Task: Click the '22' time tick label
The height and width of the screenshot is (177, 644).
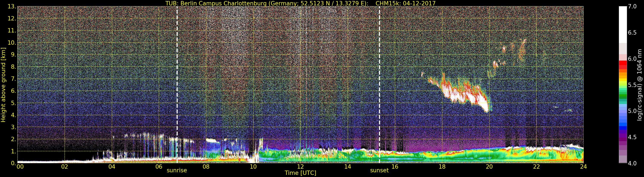Action: (536, 166)
